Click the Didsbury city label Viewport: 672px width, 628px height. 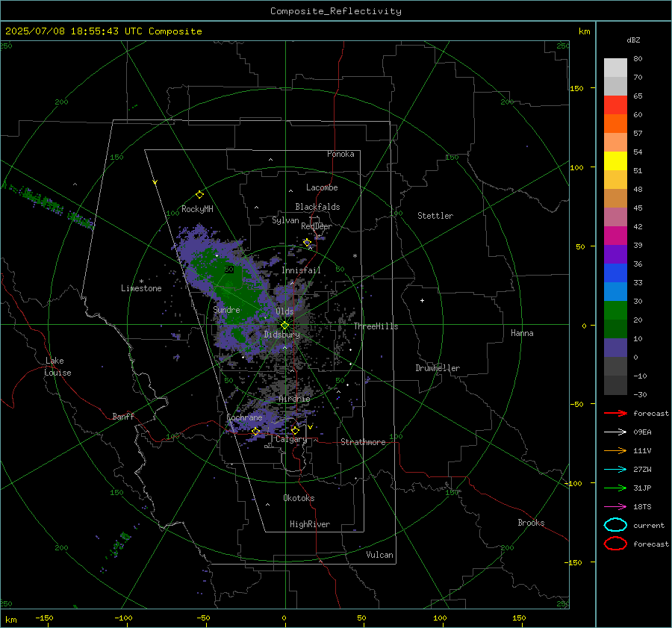coord(281,335)
